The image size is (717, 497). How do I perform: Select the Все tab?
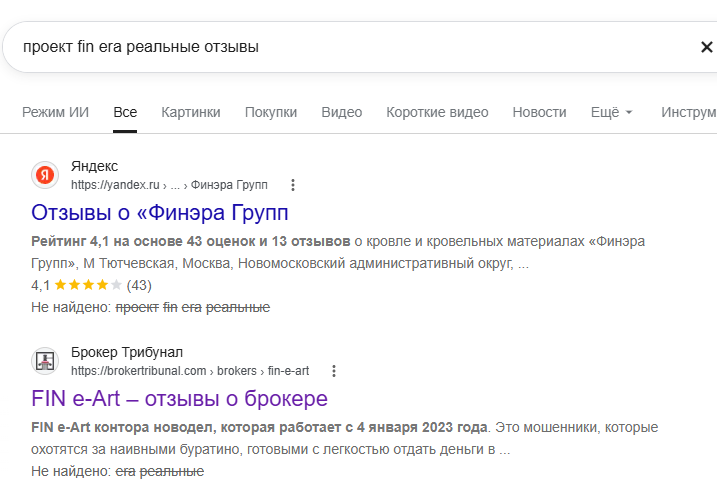click(125, 112)
